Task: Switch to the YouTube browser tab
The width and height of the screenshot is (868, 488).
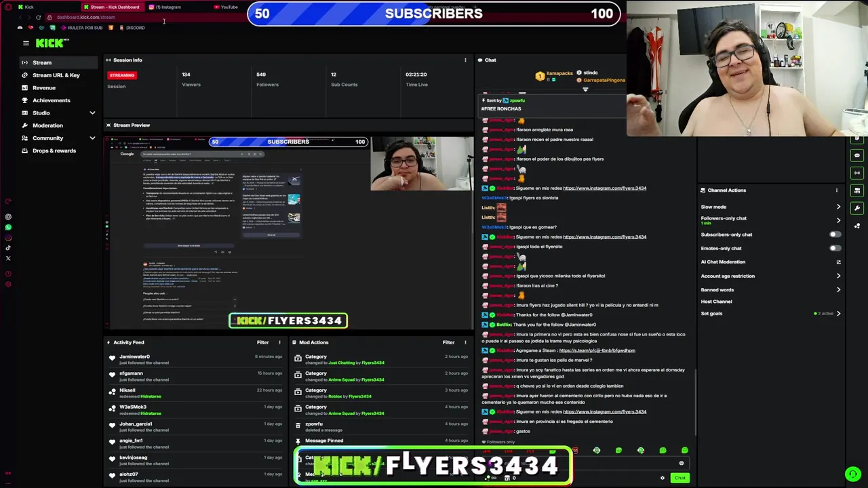Action: pyautogui.click(x=226, y=7)
